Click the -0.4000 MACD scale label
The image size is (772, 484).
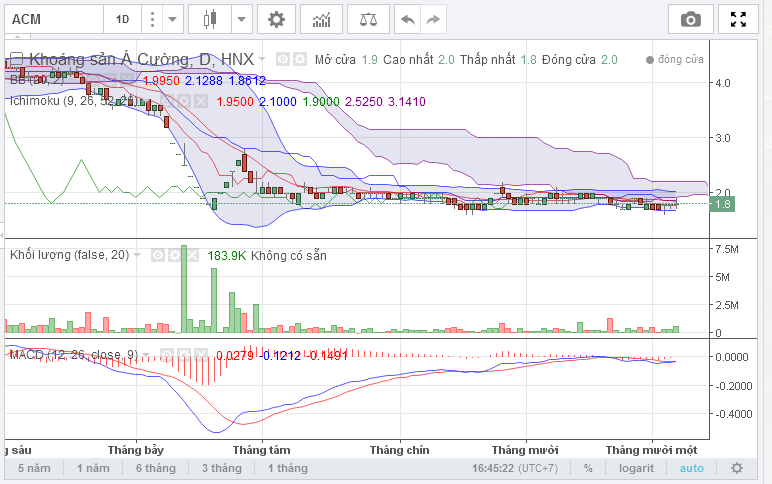734,414
